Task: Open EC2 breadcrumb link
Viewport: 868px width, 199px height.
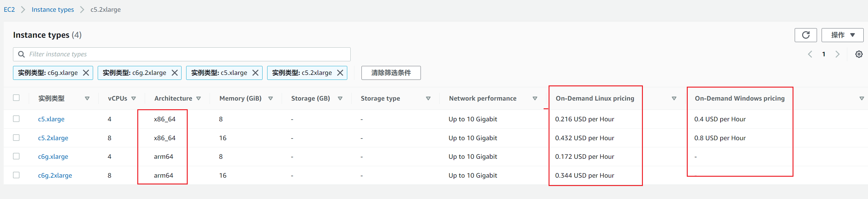Action: pos(9,10)
